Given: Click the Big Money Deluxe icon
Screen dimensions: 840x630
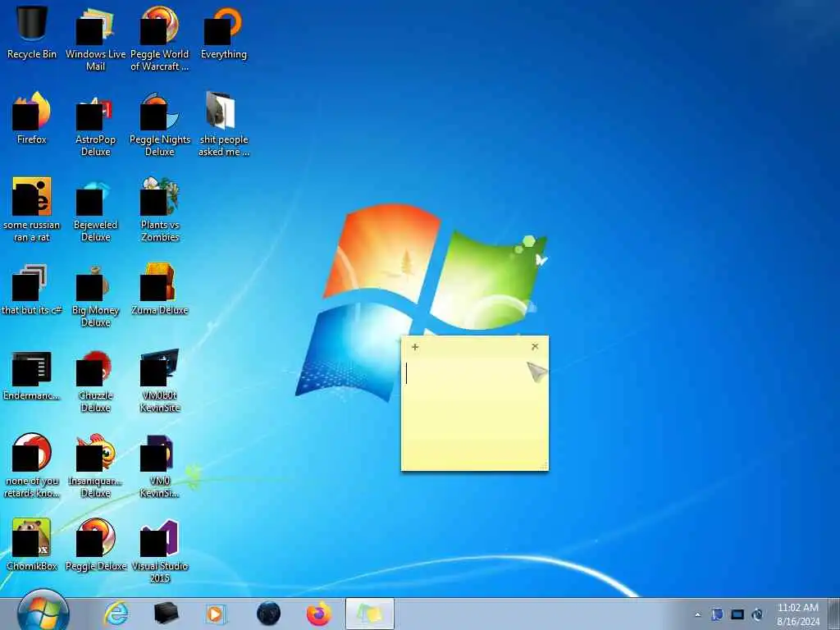Looking at the screenshot, I should (95, 294).
